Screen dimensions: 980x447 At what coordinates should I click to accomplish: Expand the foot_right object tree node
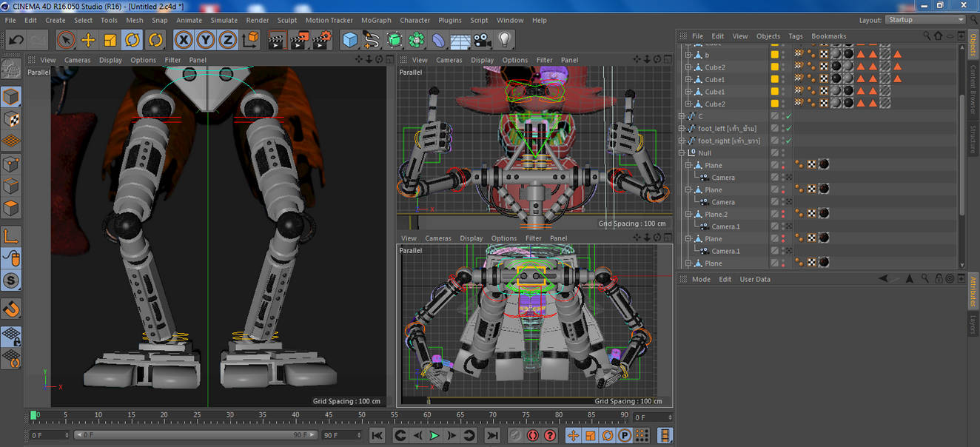(x=682, y=141)
